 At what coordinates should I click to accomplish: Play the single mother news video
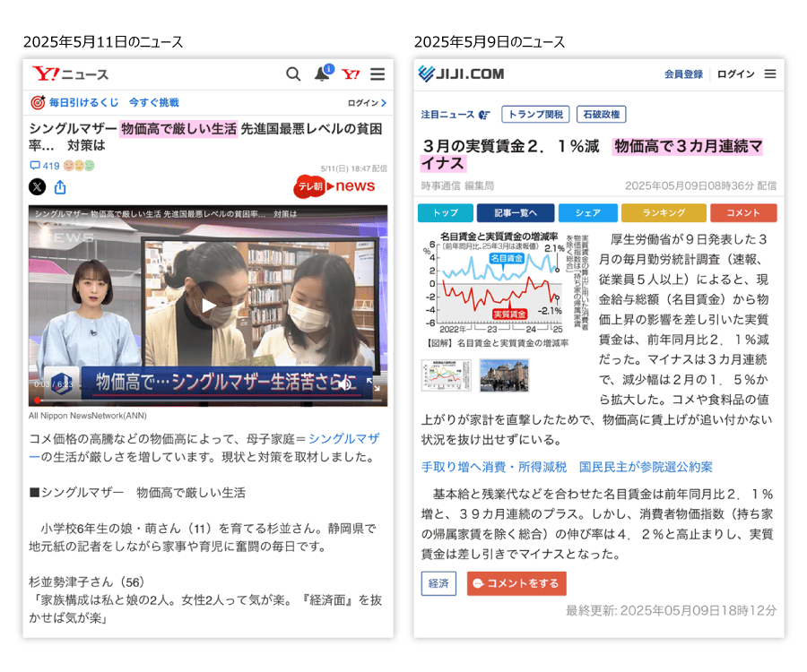point(208,306)
